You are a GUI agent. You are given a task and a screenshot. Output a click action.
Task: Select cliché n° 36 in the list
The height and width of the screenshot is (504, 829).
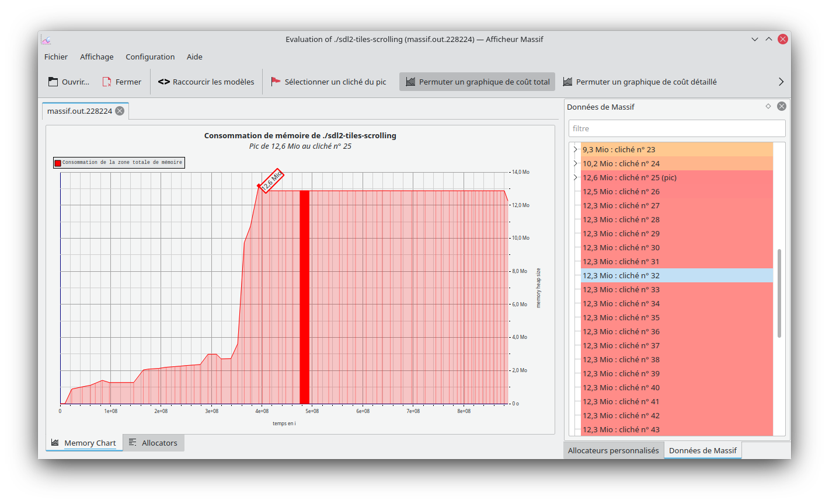point(621,331)
